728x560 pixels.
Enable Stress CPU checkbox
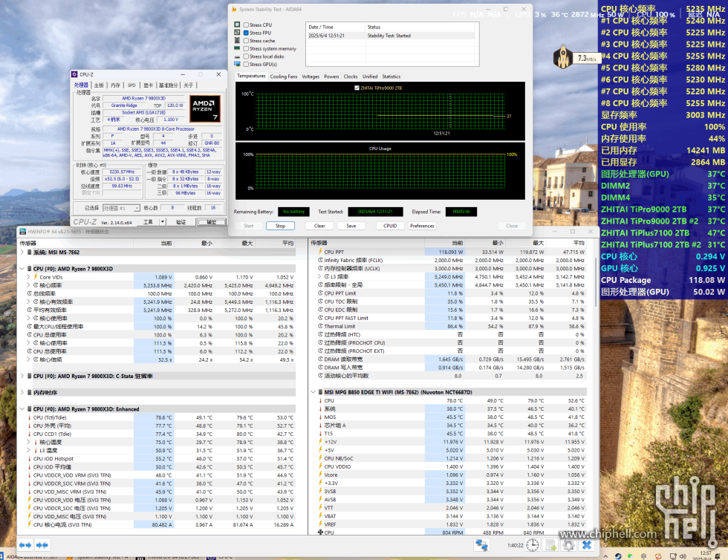(246, 25)
